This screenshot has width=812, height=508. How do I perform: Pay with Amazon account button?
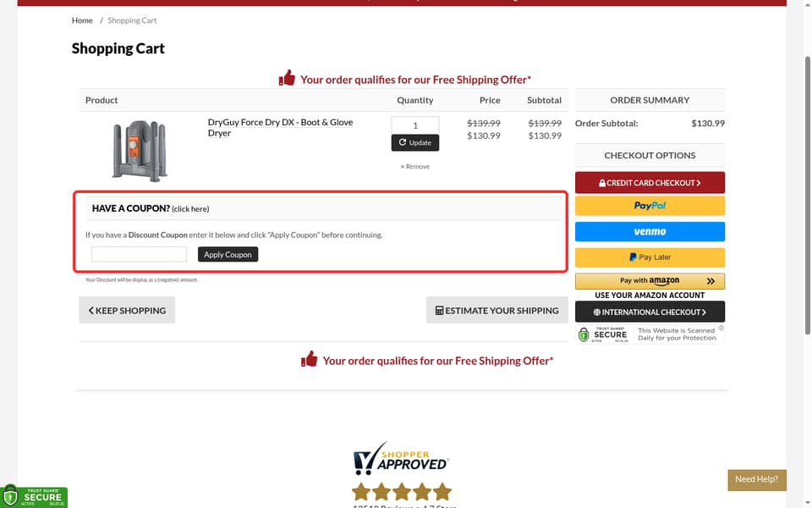650,281
